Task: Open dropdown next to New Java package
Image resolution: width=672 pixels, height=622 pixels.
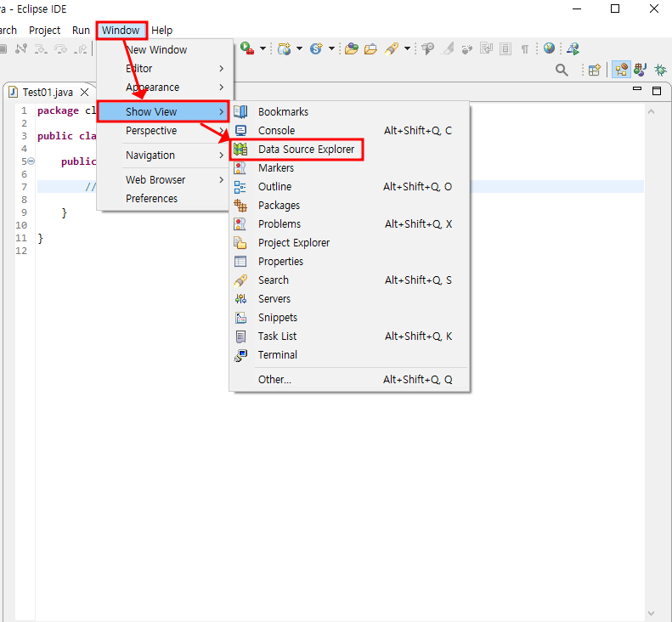Action: [299, 49]
